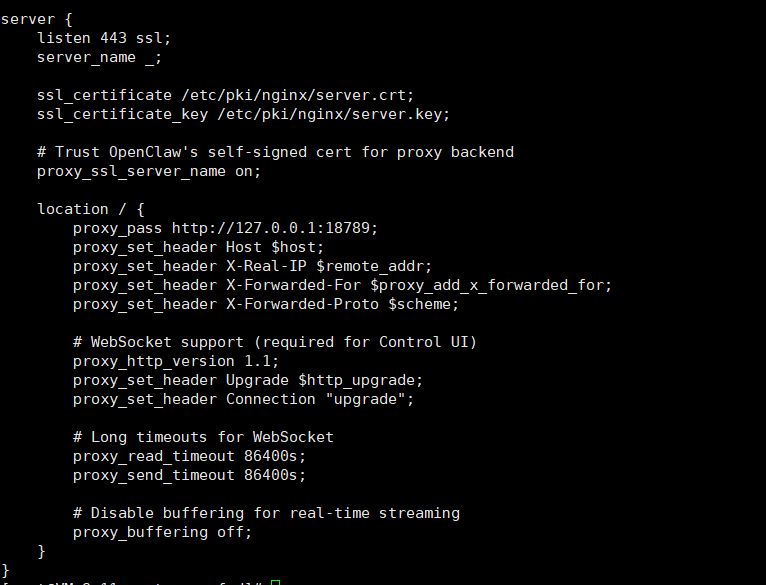Click the "server {" opening line

37,19
